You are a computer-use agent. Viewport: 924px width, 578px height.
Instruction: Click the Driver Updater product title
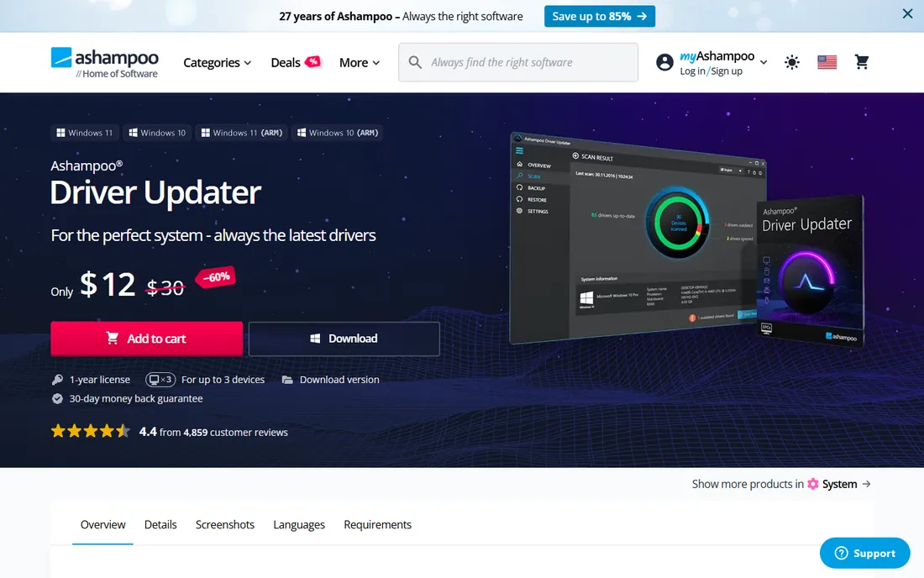[155, 192]
